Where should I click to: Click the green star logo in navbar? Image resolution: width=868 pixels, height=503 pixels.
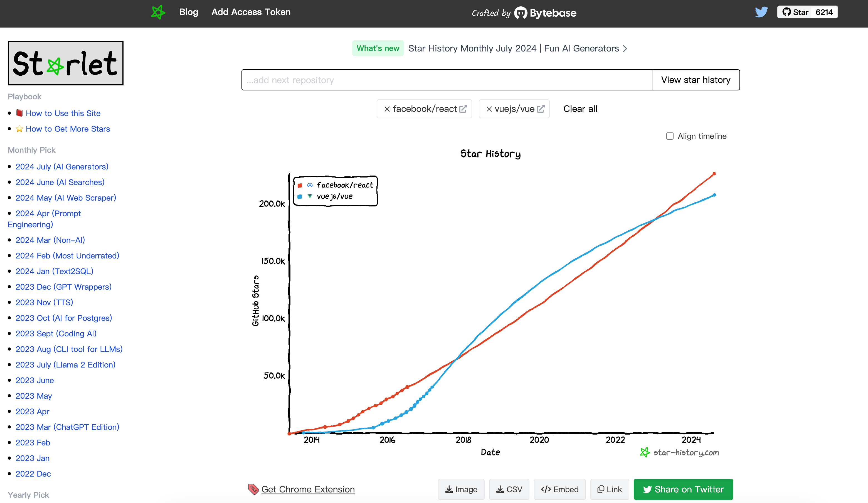(158, 13)
